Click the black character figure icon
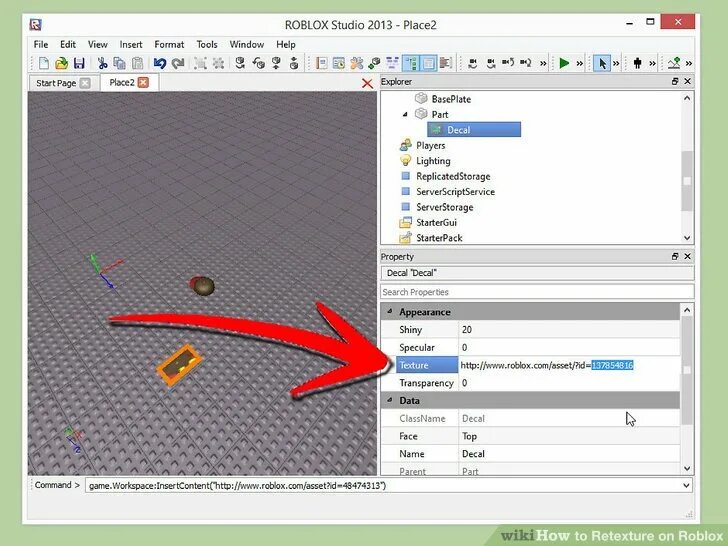Viewport: 728px width, 546px height. pos(637,63)
